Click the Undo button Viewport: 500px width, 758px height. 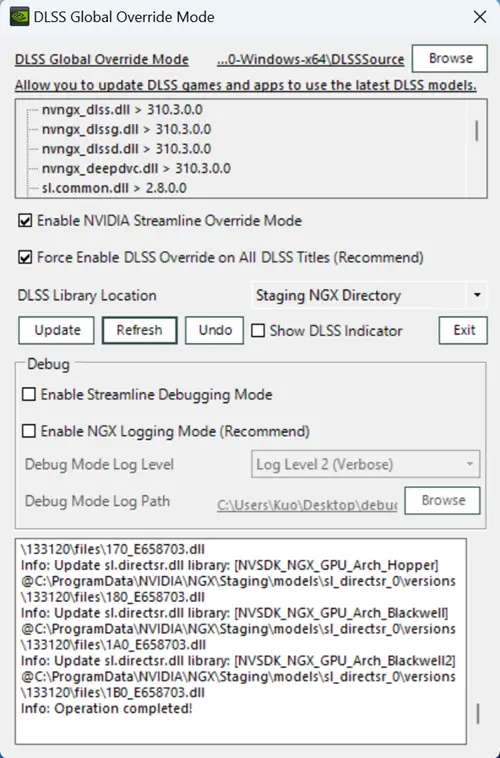coord(214,330)
